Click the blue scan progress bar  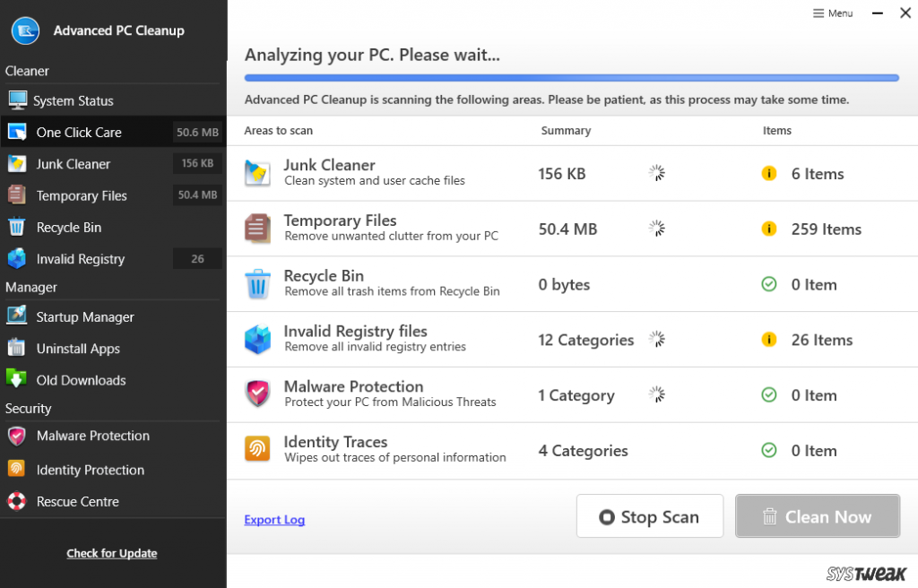(571, 78)
